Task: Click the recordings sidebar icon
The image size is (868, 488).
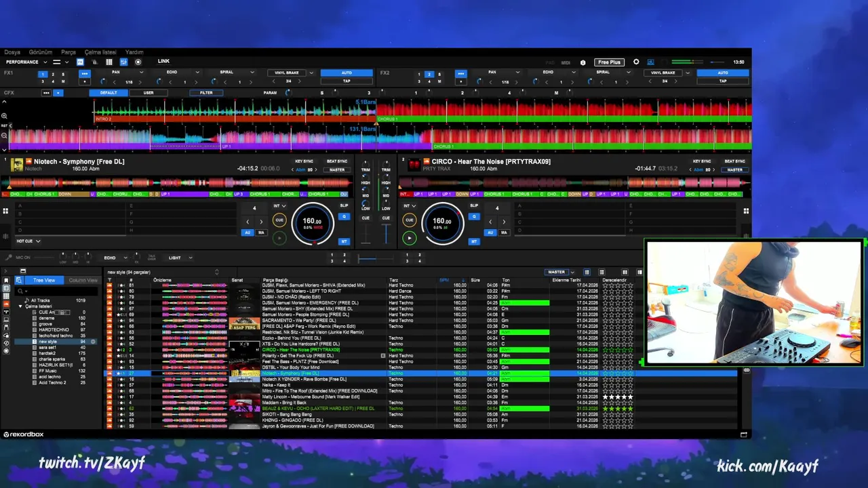Action: [x=6, y=351]
